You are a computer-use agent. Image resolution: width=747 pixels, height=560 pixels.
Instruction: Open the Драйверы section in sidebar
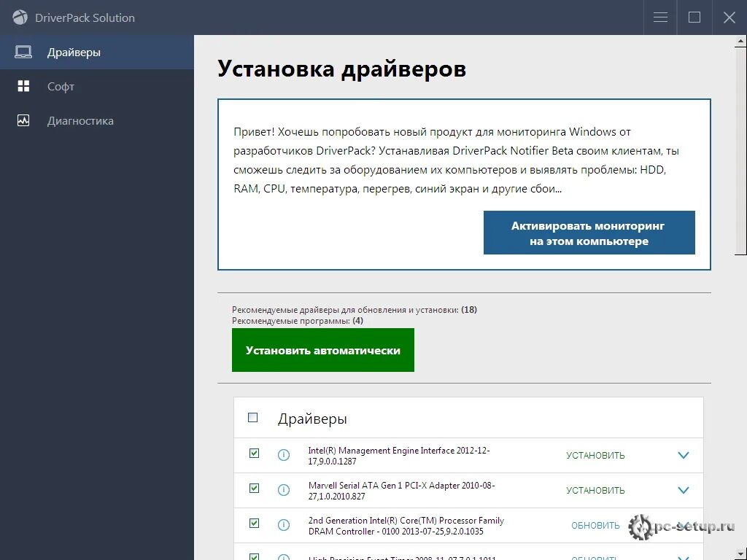click(x=97, y=52)
